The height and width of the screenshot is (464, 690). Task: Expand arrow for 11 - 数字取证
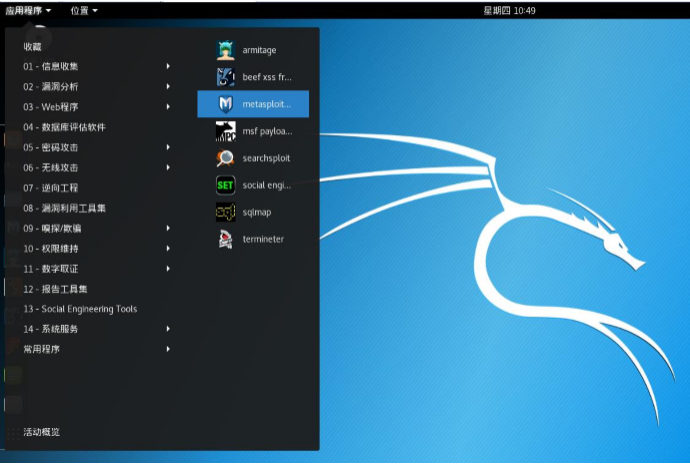(x=168, y=269)
